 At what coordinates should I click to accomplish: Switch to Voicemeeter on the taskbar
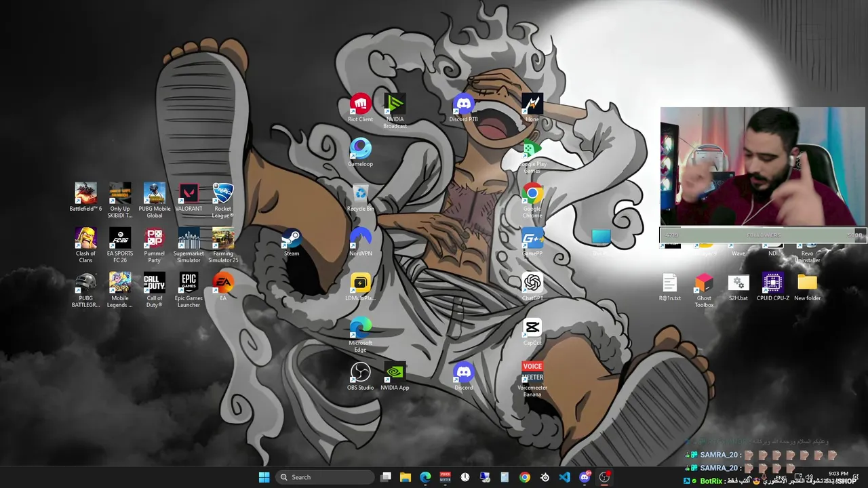click(x=445, y=477)
